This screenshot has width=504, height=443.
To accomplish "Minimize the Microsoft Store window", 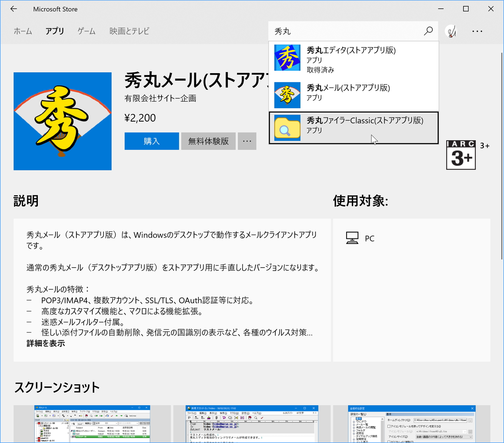I will tap(441, 9).
